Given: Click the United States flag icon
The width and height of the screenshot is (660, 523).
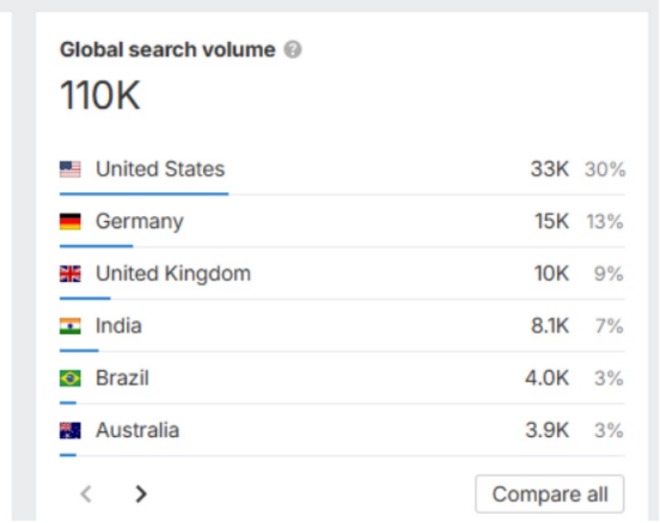Looking at the screenshot, I should (x=70, y=169).
